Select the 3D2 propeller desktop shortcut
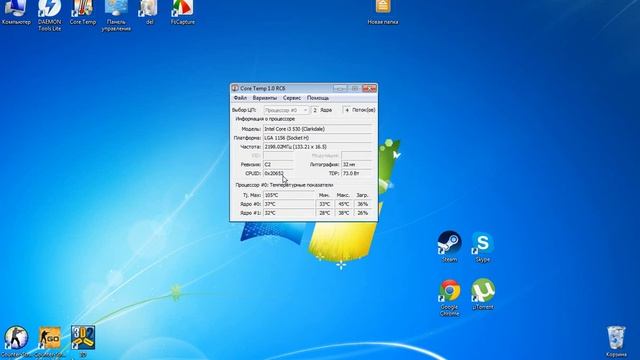The height and width of the screenshot is (360, 640). [x=83, y=341]
